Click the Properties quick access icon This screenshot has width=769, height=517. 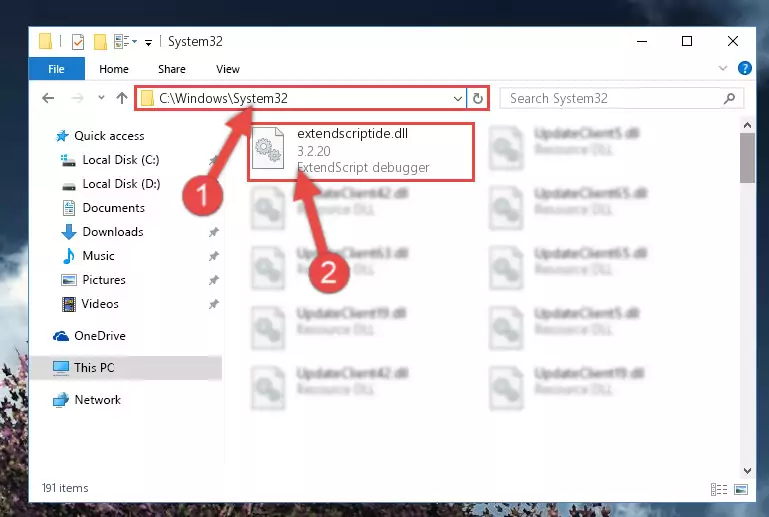[x=77, y=42]
